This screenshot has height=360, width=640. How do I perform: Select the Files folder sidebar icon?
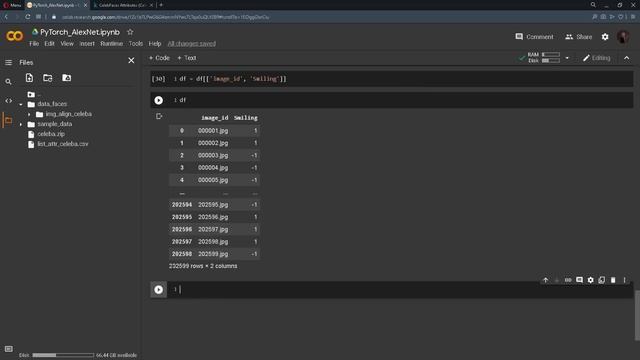click(8, 120)
